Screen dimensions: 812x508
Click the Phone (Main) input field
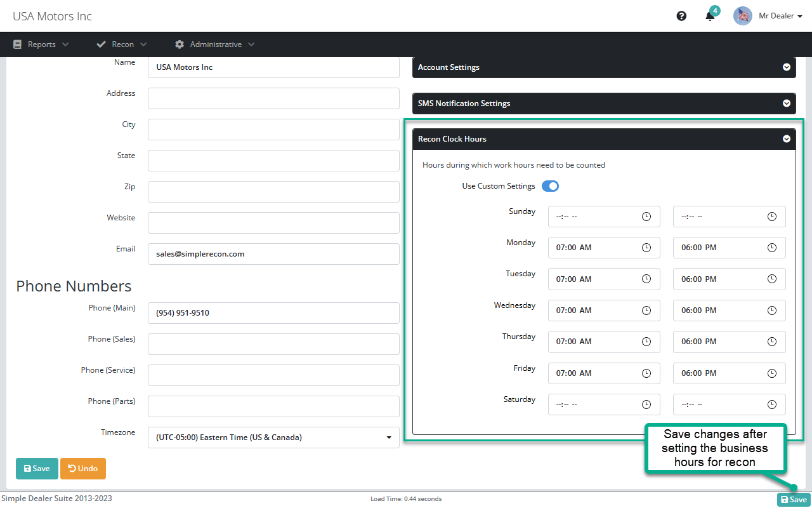[273, 312]
